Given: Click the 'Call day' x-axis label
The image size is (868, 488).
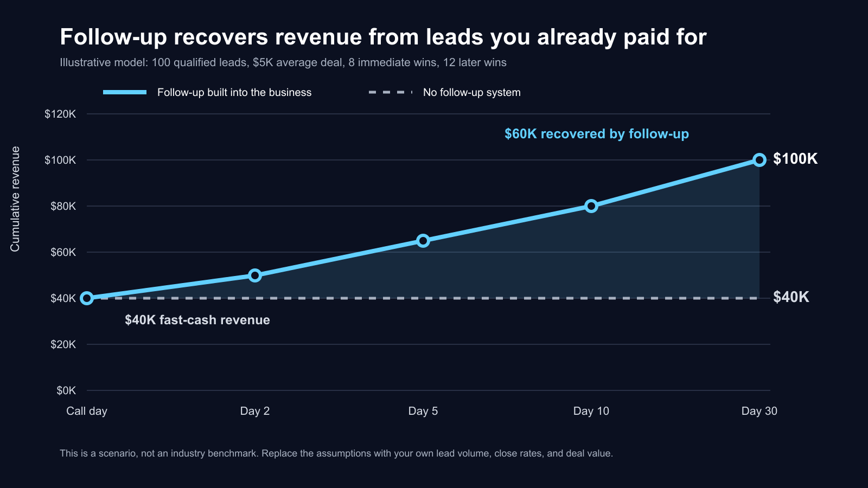Looking at the screenshot, I should tap(87, 411).
